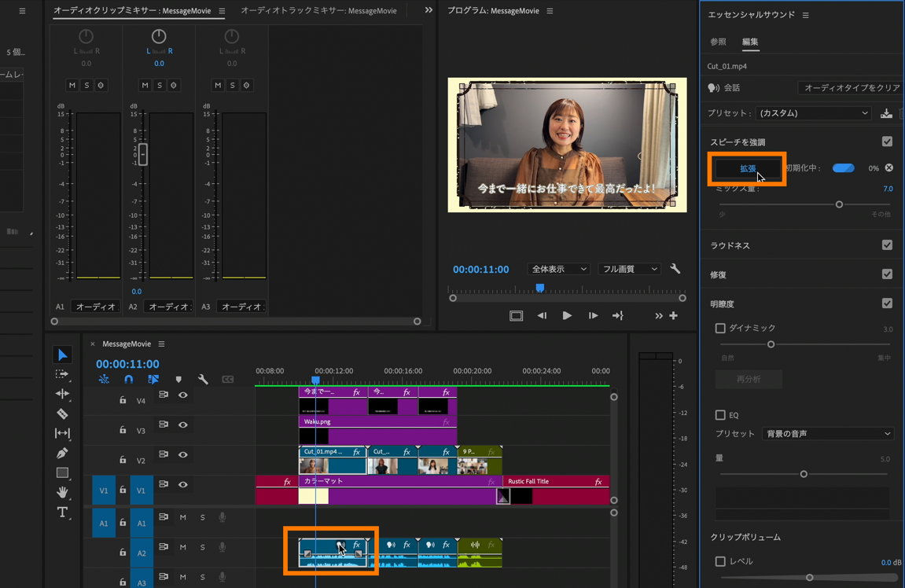Screen dimensions: 905x588
Task: Select the Razor tool in the toolbar
Action: tap(62, 413)
